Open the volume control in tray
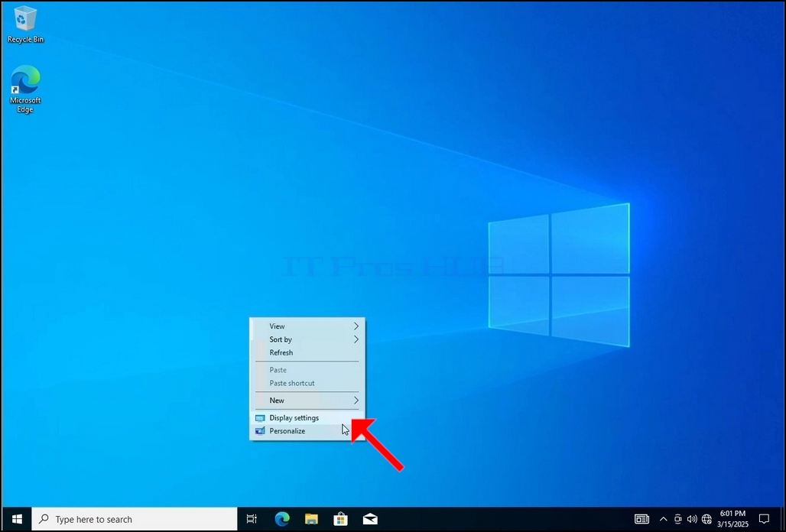786x532 pixels. (692, 519)
